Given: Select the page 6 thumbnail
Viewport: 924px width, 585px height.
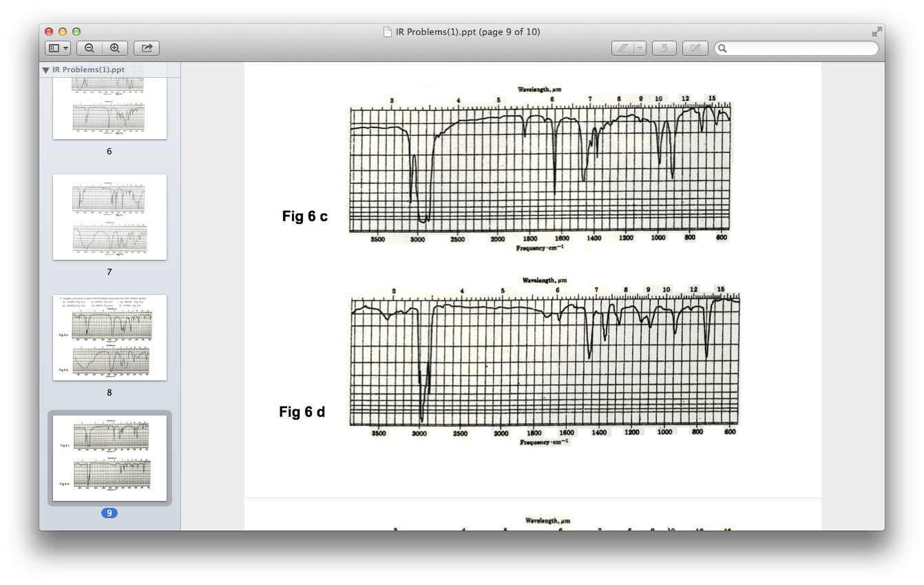Looking at the screenshot, I should [x=109, y=107].
